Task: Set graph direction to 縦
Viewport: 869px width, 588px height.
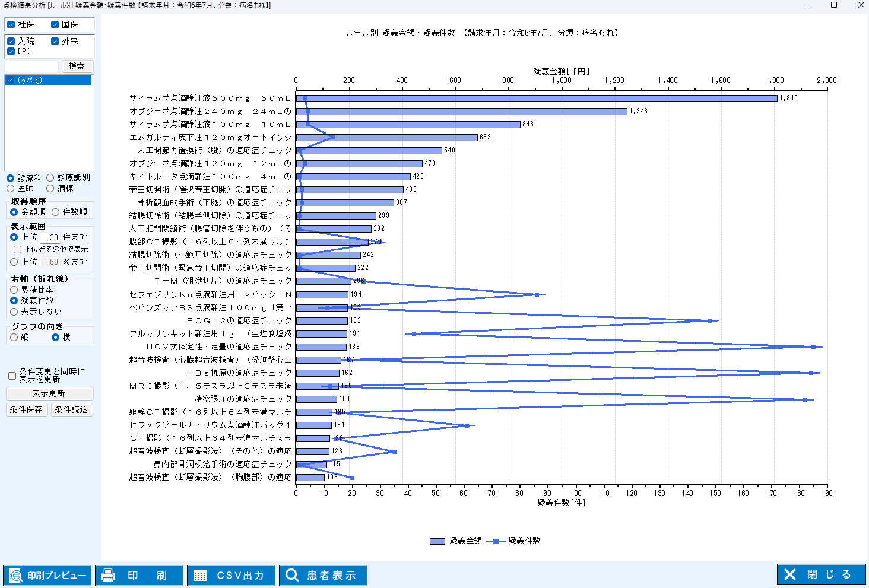Action: click(x=14, y=337)
